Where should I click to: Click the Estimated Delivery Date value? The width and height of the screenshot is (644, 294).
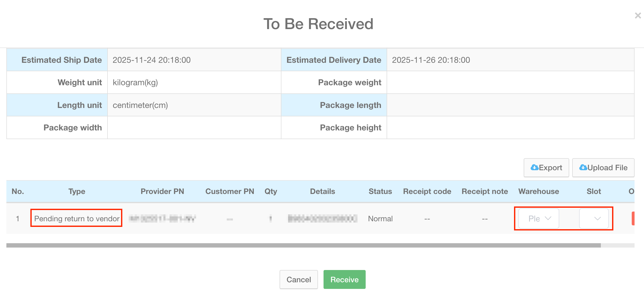point(431,60)
